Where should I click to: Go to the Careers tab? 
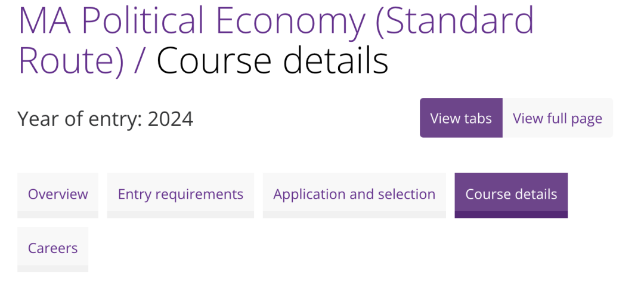(x=52, y=248)
